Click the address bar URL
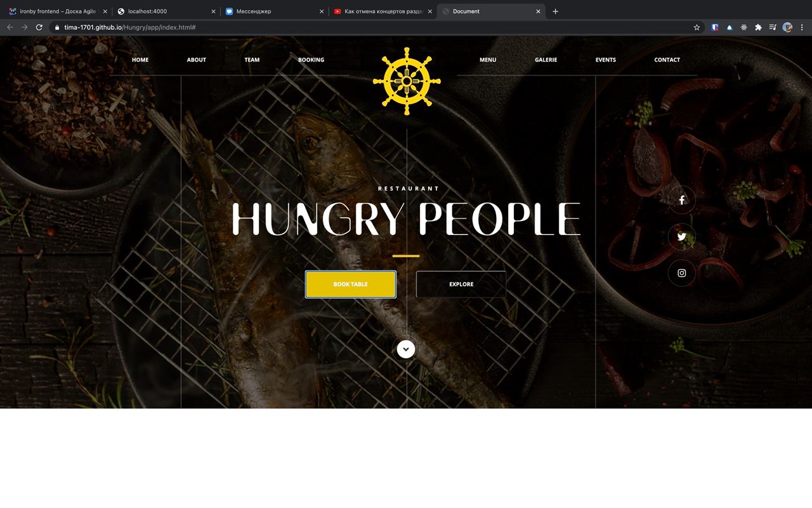812x508 pixels. coord(130,27)
